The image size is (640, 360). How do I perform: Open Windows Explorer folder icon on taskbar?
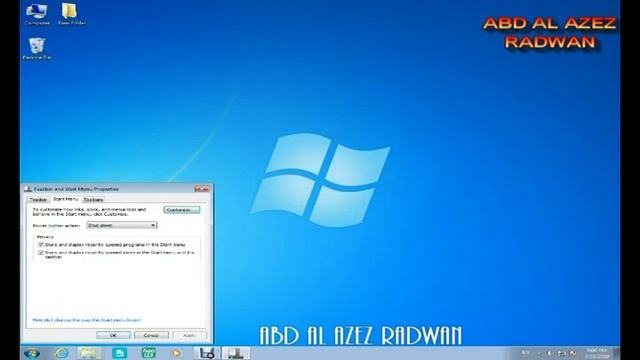[x=88, y=353]
